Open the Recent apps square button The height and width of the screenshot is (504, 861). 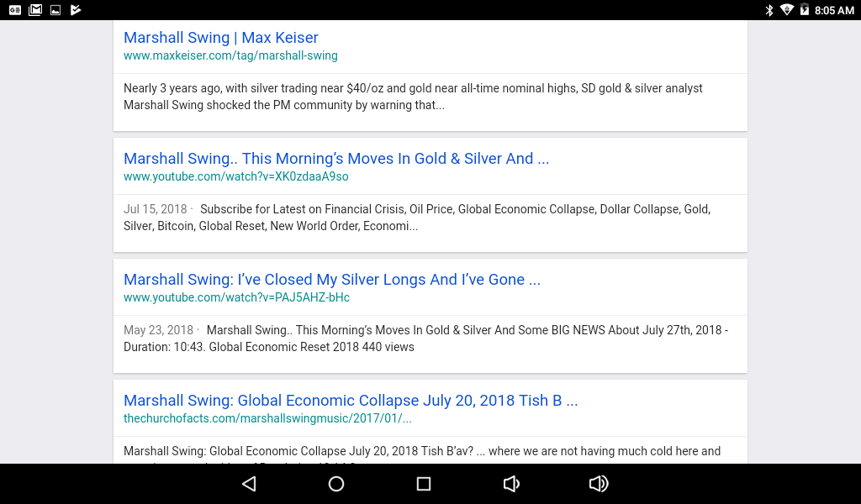tap(424, 484)
